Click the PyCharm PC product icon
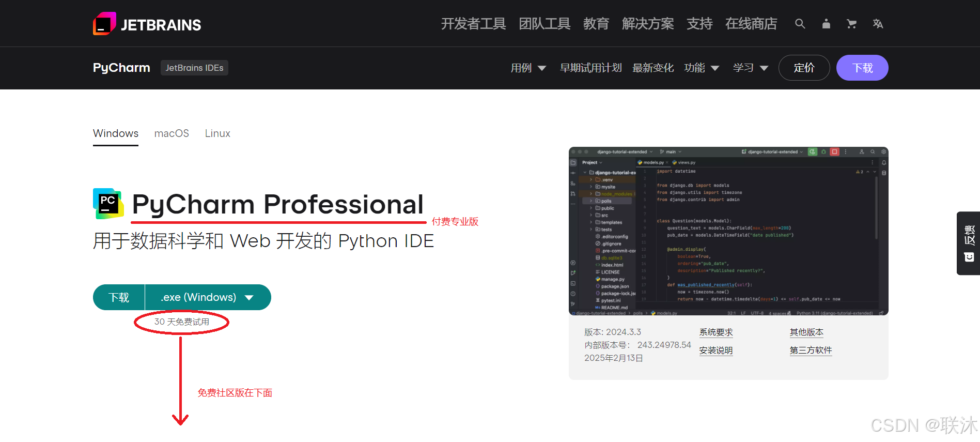The image size is (980, 442). [x=108, y=204]
